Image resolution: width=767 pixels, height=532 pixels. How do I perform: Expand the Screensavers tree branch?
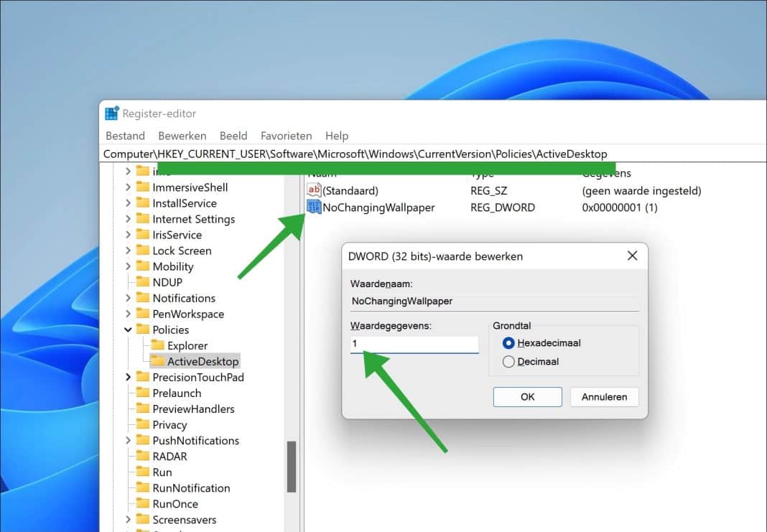pos(128,519)
